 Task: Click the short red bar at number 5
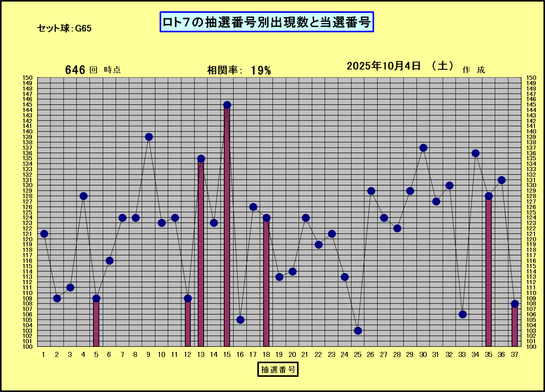coord(96,324)
